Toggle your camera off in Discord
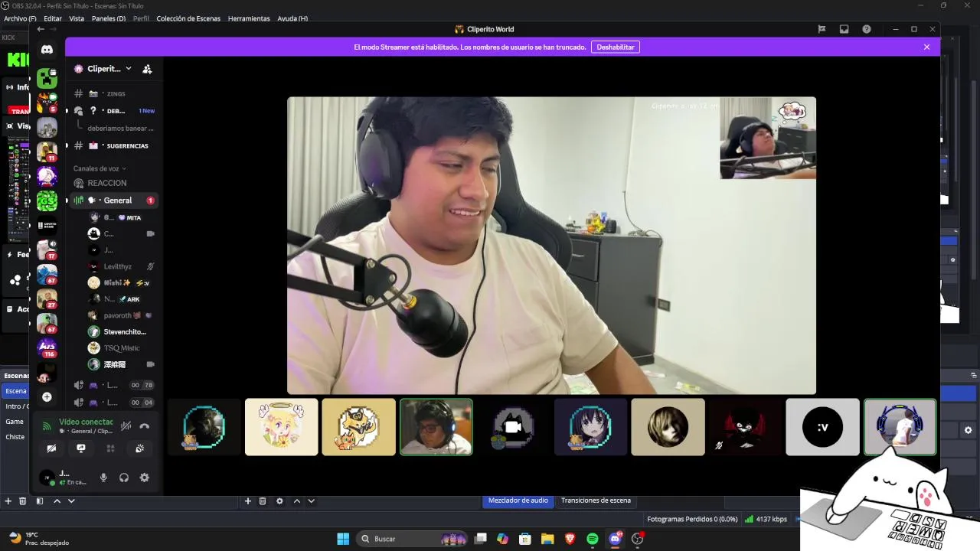The image size is (980, 551). pos(51,448)
